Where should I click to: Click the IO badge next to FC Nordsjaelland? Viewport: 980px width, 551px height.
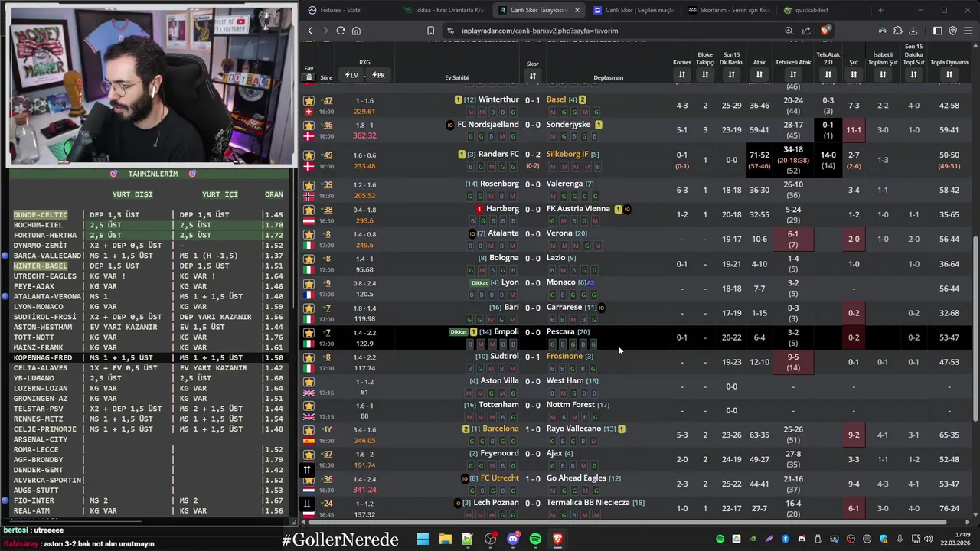450,125
